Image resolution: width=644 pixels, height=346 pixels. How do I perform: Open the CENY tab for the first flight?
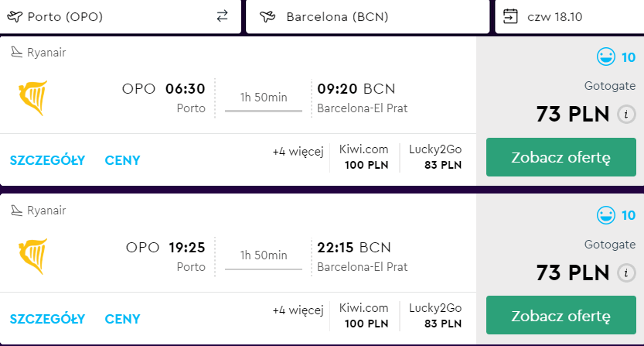[x=123, y=160]
